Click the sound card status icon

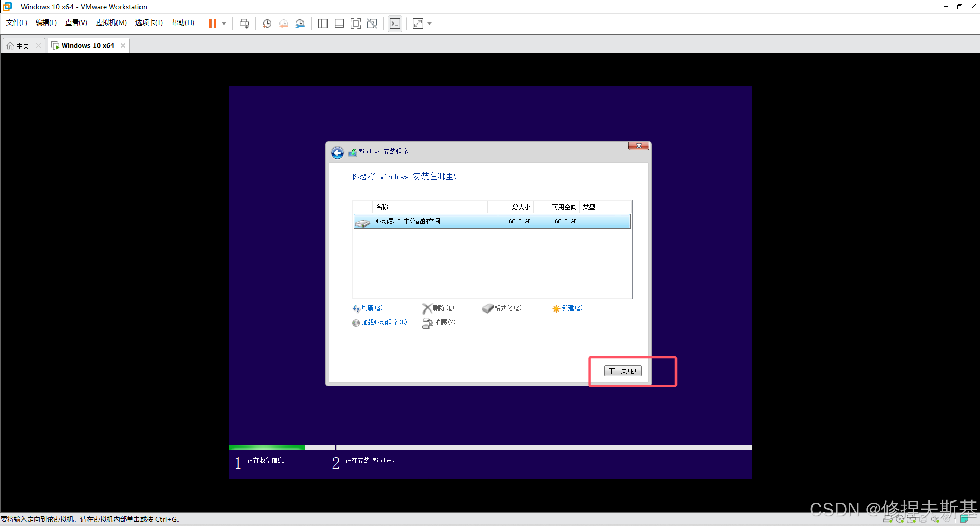pos(935,519)
